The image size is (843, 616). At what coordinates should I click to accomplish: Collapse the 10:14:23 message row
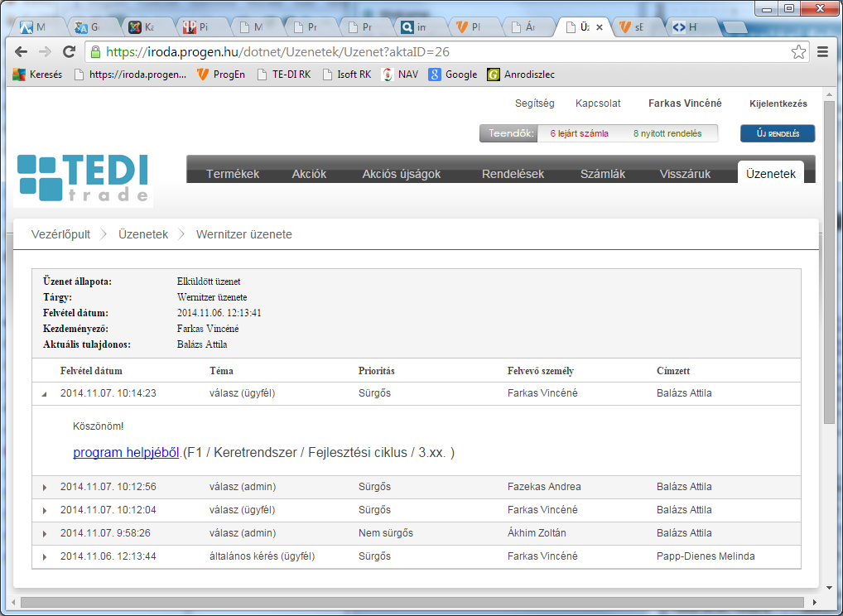[45, 394]
